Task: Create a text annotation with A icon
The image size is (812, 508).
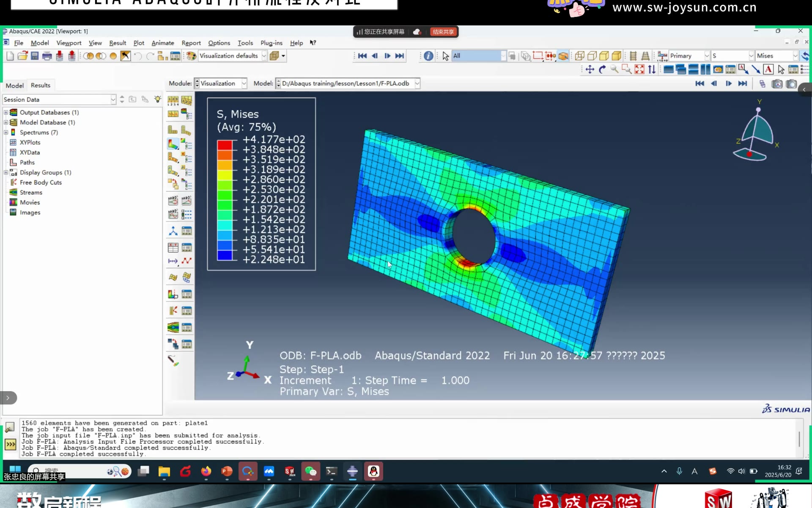Action: [x=768, y=69]
